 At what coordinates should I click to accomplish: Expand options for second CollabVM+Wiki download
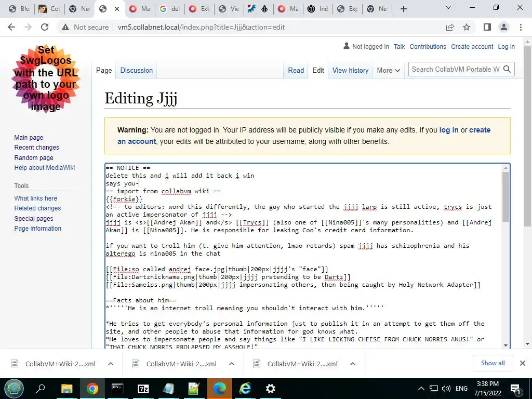pyautogui.click(x=232, y=364)
